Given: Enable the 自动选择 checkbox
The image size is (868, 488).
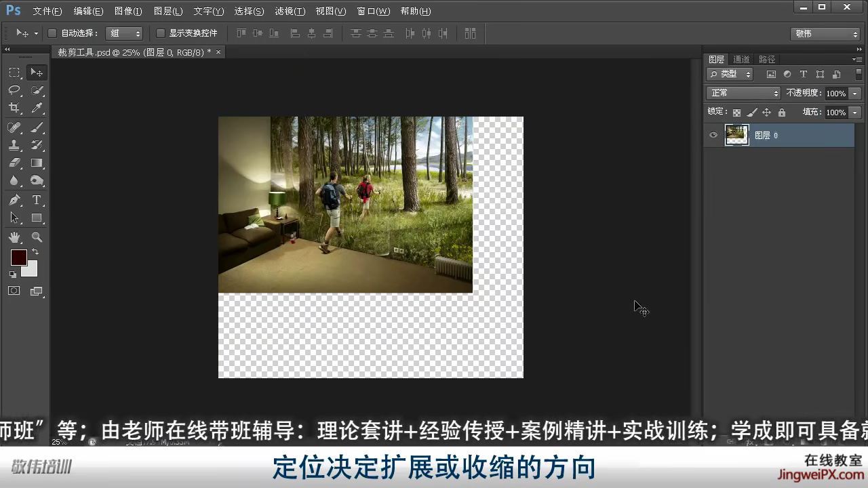Looking at the screenshot, I should pos(52,33).
